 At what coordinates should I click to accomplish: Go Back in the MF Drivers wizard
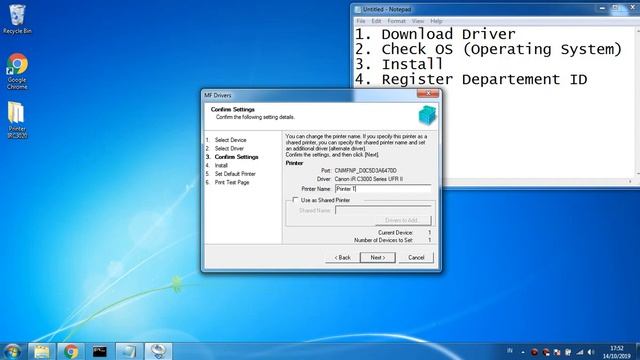[x=342, y=258]
